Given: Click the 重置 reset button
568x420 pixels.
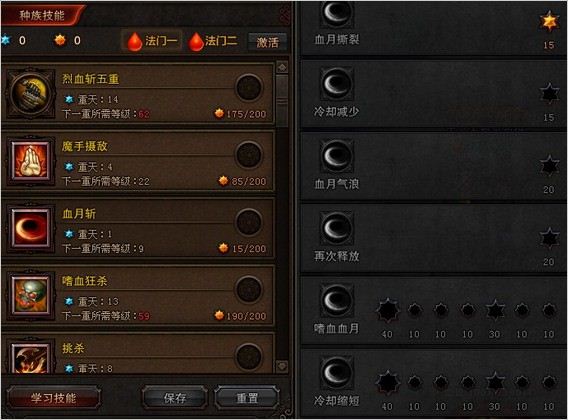Looking at the screenshot, I should [247, 398].
